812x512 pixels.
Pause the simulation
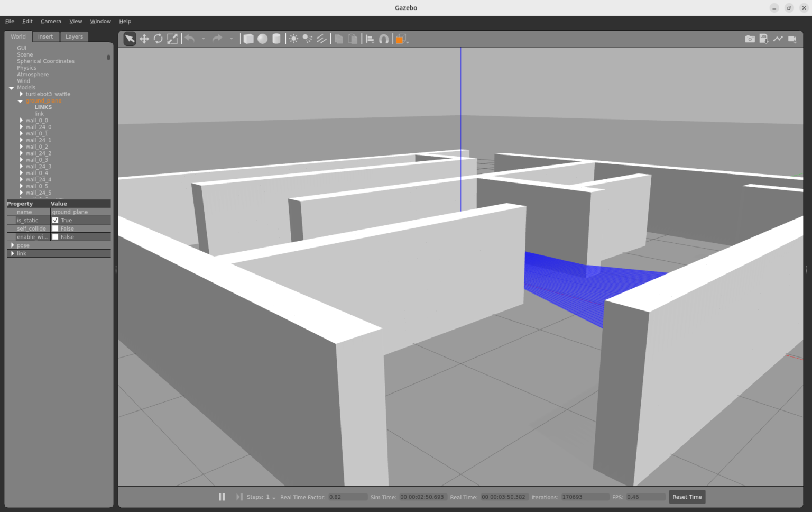pyautogui.click(x=222, y=497)
